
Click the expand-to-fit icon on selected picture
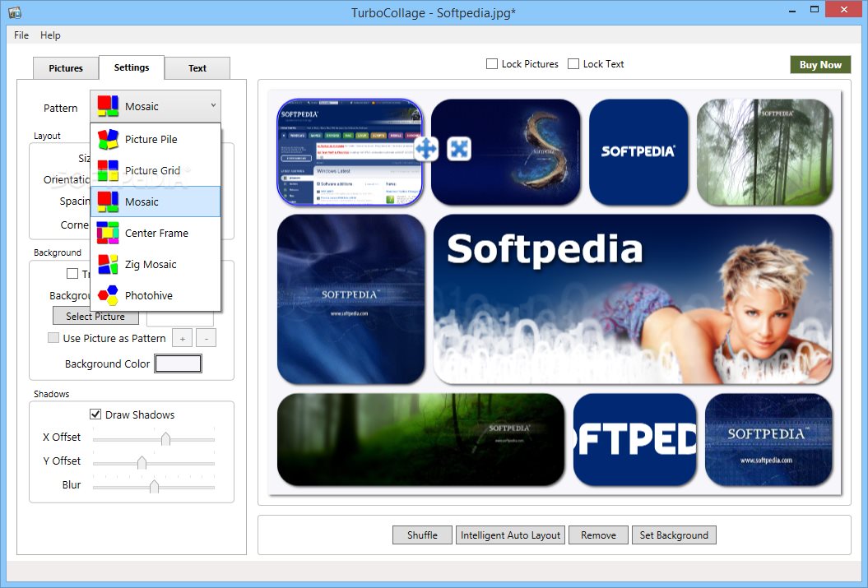[x=459, y=149]
